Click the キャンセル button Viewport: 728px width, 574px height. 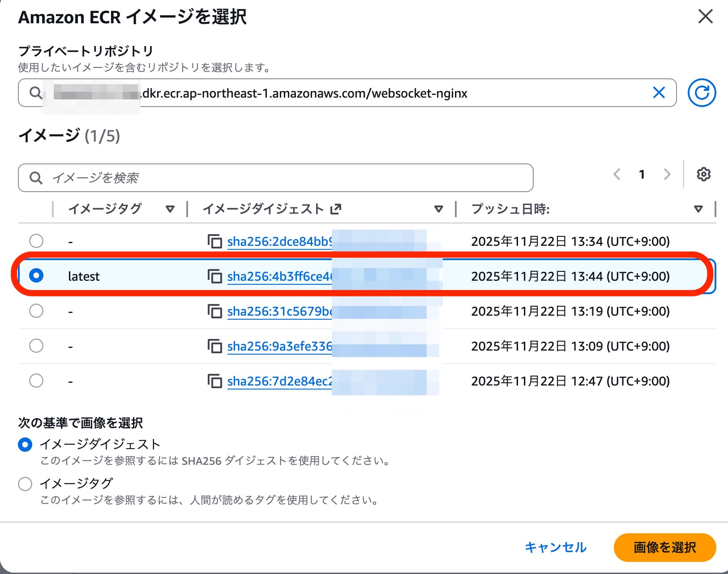click(556, 547)
